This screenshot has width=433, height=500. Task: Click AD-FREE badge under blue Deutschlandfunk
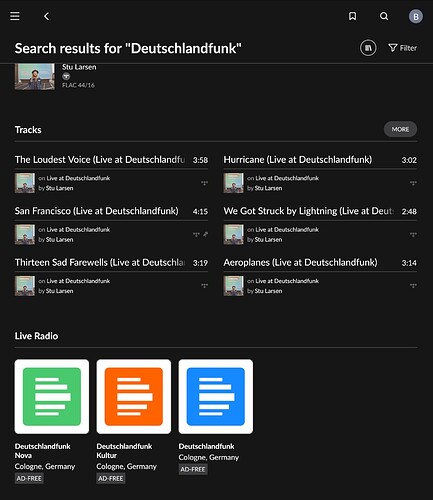point(193,469)
